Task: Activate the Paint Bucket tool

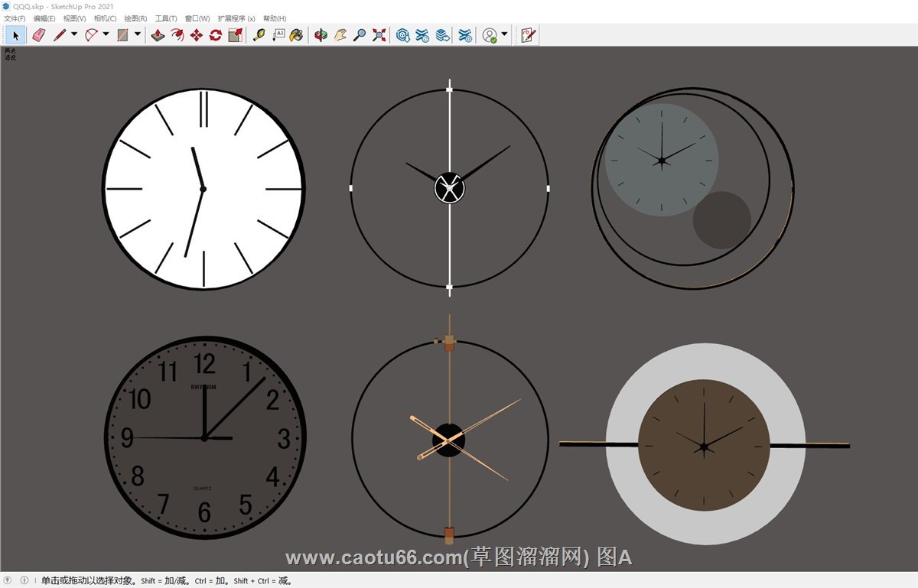Action: coord(296,35)
